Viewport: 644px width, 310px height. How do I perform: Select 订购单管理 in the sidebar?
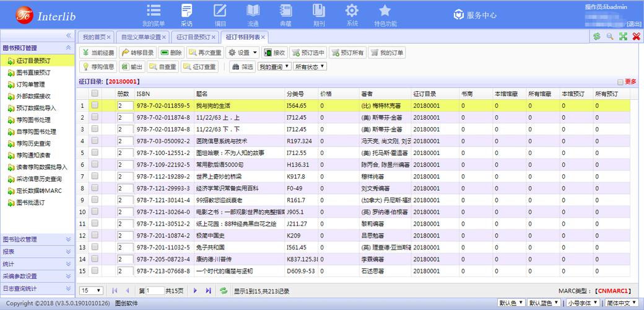pyautogui.click(x=30, y=84)
